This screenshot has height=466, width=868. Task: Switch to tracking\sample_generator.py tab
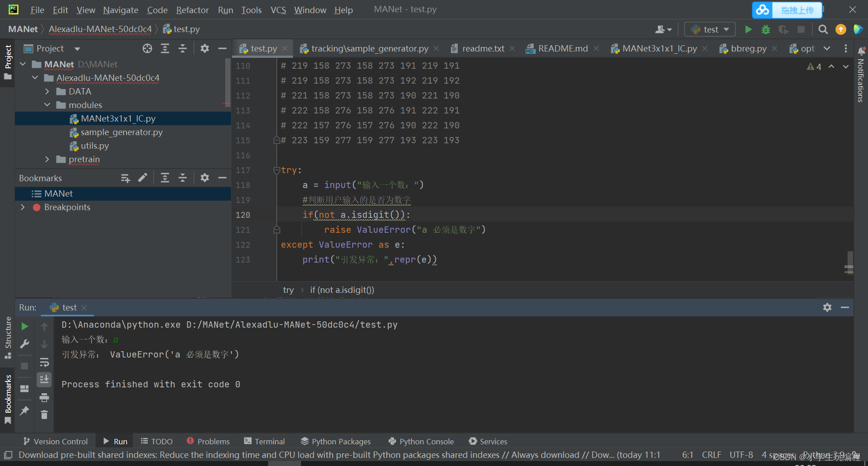pyautogui.click(x=369, y=48)
